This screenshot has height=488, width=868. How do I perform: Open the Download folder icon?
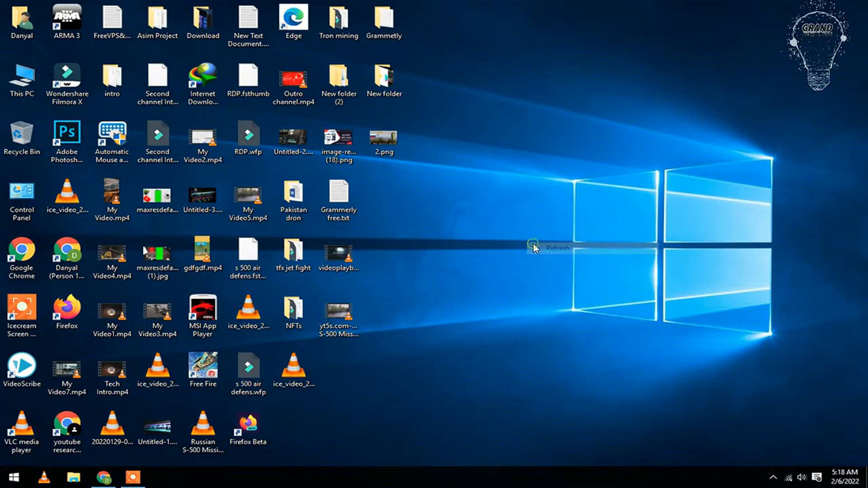203,22
